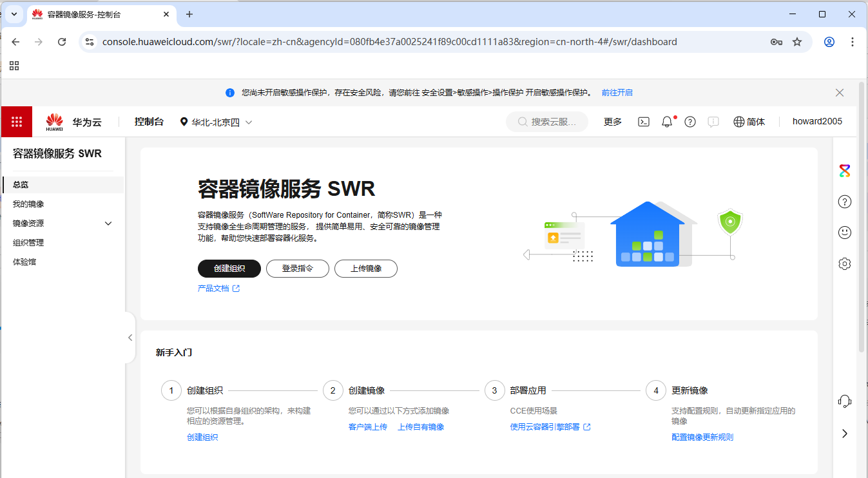Image resolution: width=868 pixels, height=478 pixels.
Task: Click the 新手入门 heading
Action: [x=174, y=353]
